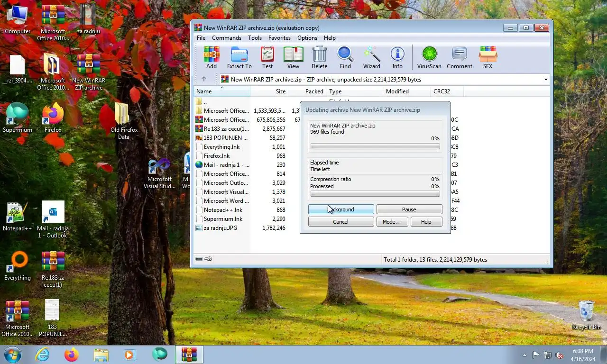Image resolution: width=607 pixels, height=364 pixels.
Task: Click the Test archive toolbar icon
Action: tap(267, 58)
